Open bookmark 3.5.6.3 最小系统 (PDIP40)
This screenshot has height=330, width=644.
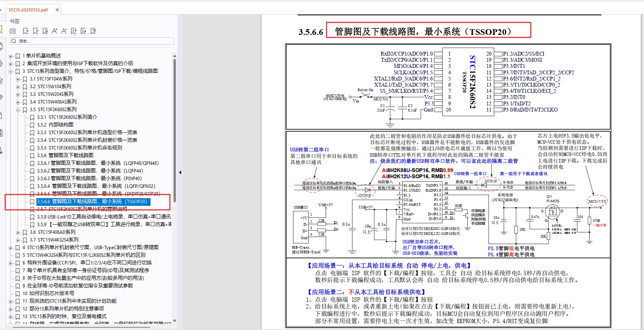click(89, 179)
